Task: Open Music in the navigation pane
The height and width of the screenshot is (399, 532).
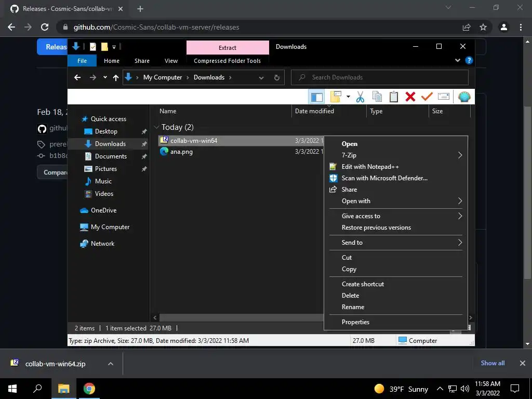Action: [103, 181]
